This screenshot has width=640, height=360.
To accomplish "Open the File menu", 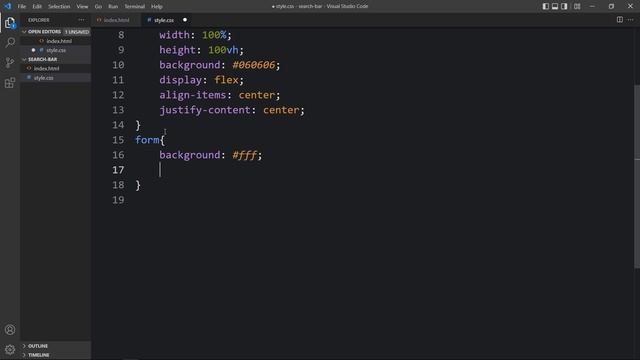I will (22, 7).
